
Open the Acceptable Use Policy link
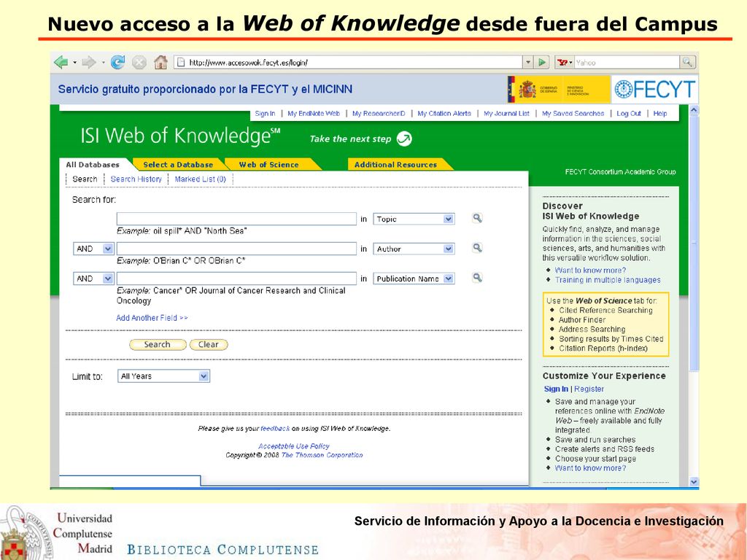pos(293,446)
